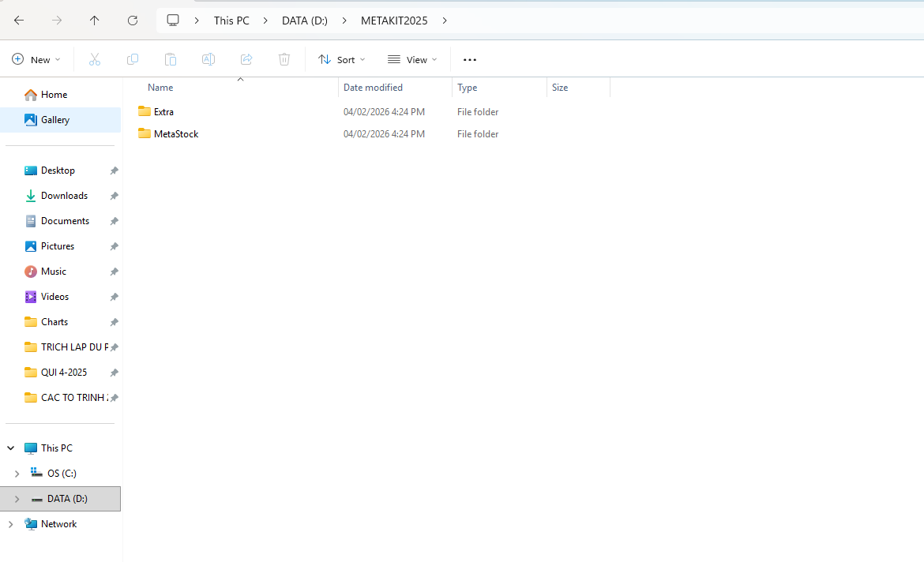This screenshot has width=924, height=562.
Task: Open Downloads in the sidebar
Action: click(x=64, y=196)
